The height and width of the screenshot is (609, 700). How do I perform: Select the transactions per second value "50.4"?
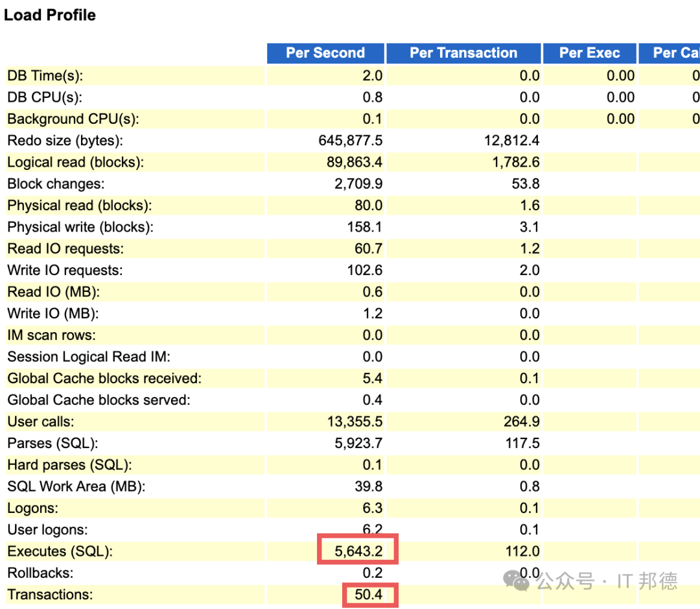368,595
